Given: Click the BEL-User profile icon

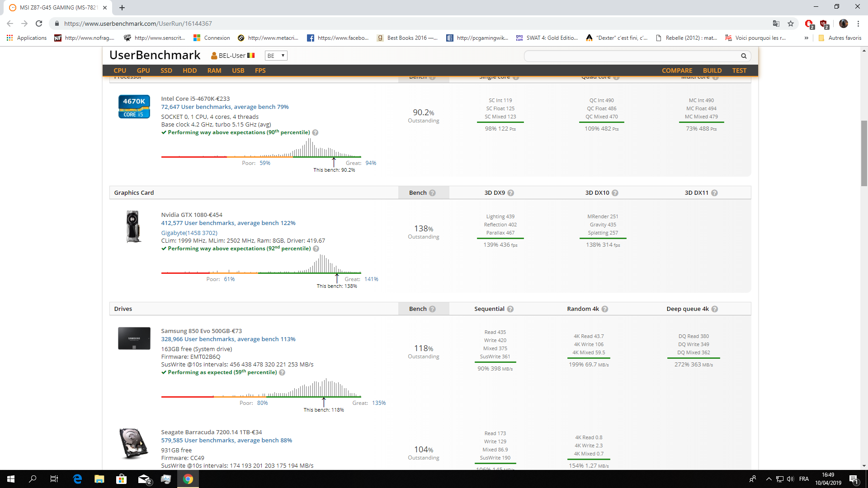Looking at the screenshot, I should (x=214, y=56).
